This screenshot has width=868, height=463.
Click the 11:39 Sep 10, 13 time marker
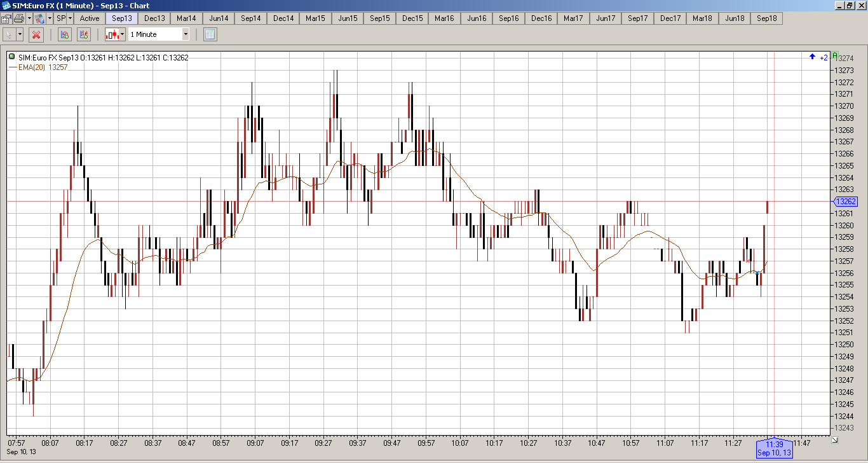point(774,448)
